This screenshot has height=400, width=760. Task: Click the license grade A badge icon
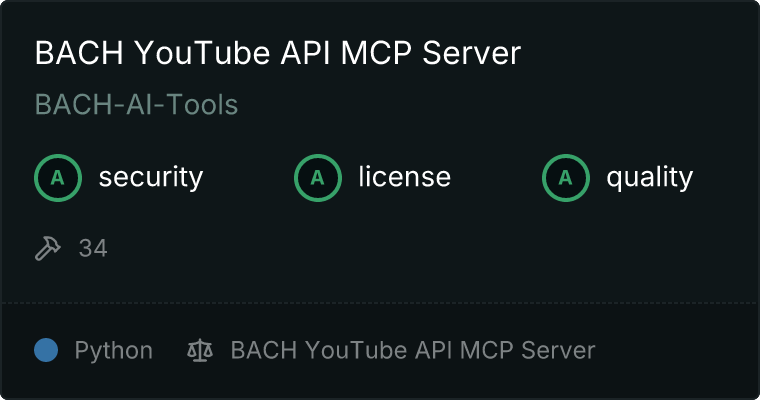[x=317, y=178]
